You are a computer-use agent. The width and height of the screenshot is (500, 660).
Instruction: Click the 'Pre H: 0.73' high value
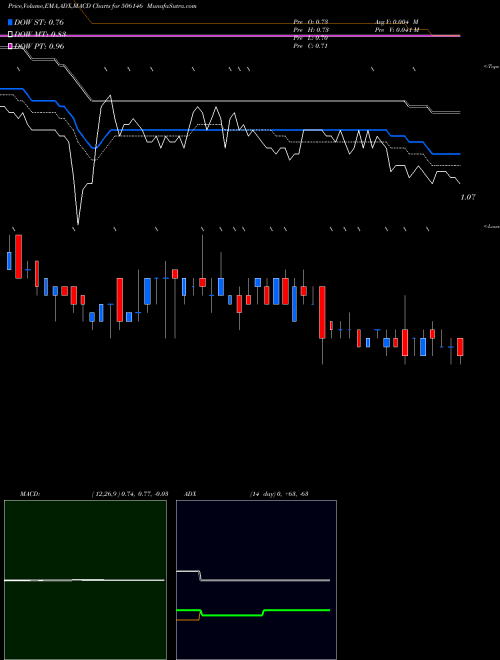tap(311, 30)
